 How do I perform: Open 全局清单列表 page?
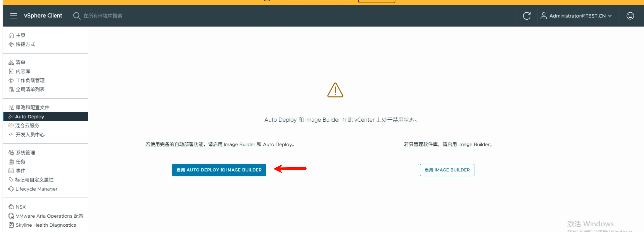[30, 89]
